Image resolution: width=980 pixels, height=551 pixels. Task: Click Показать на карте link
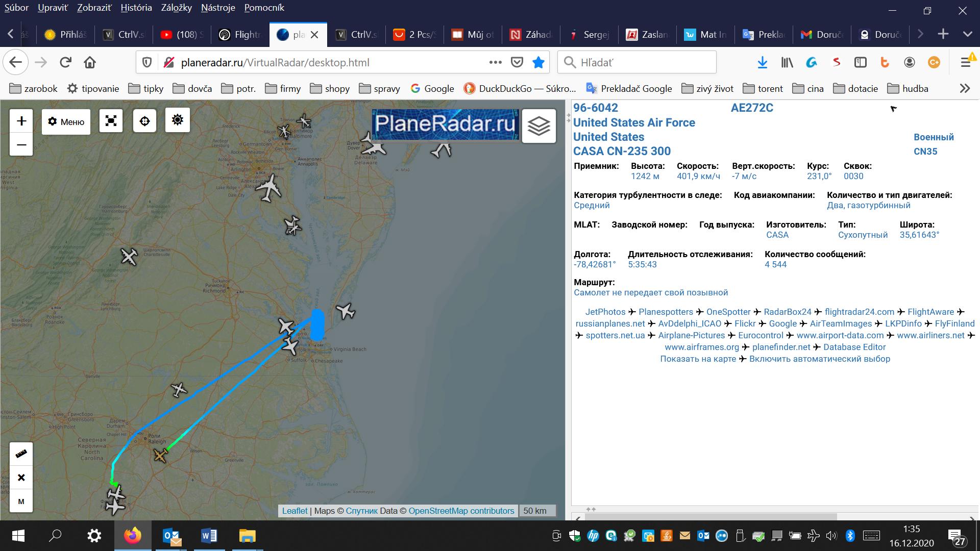point(698,359)
